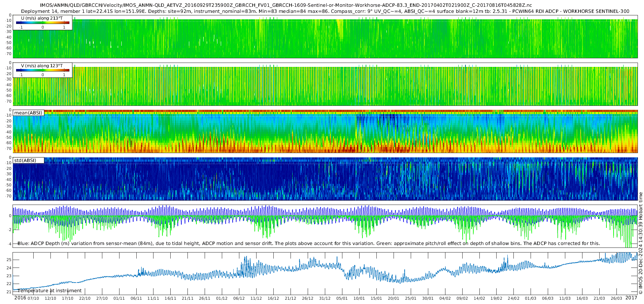Viewport: 644px width, 304px height.
Task: Click the 2017 year label on time axis
Action: [x=631, y=298]
